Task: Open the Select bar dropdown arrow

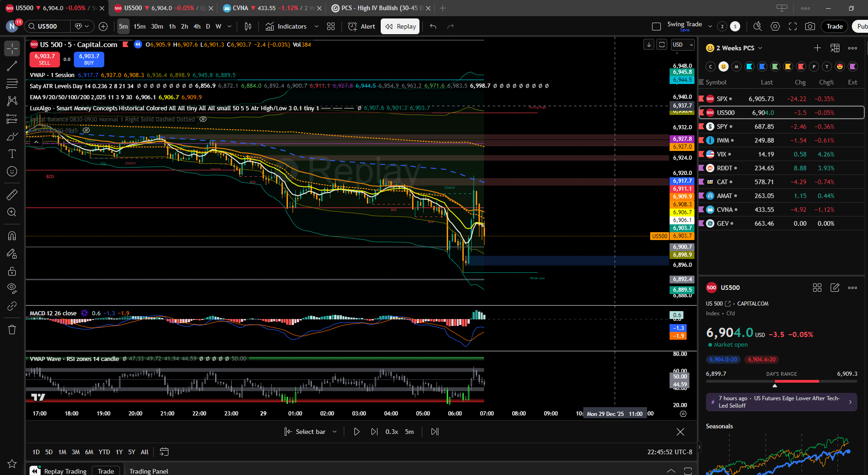Action: click(335, 432)
